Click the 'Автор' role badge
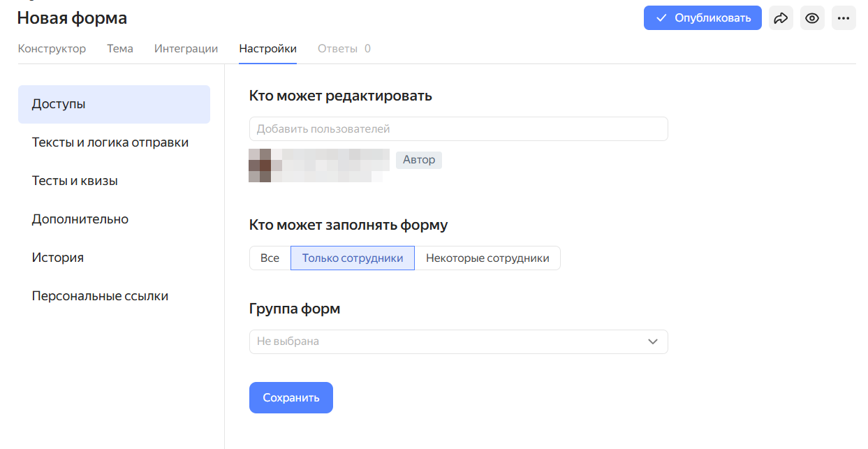 pos(418,160)
